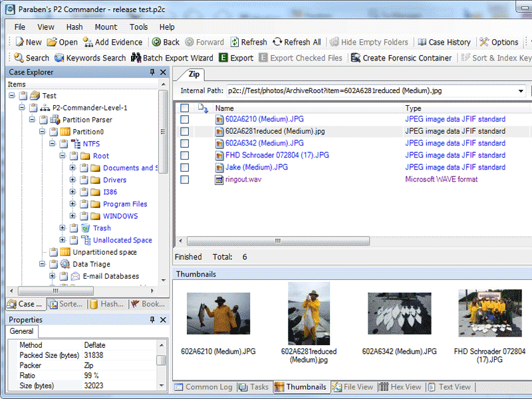
Task: Click the Export toolbar icon
Action: [223, 58]
